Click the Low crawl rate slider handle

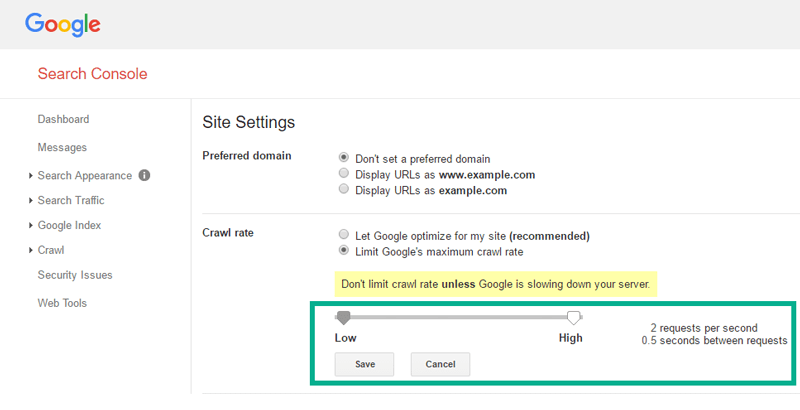[x=344, y=318]
